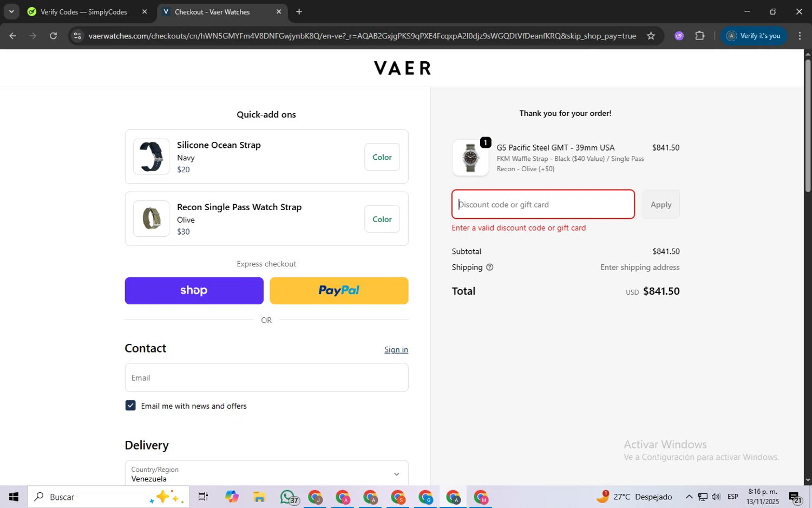Open the 27°C Despejado weather widget
This screenshot has width=812, height=508.
pos(634,497)
